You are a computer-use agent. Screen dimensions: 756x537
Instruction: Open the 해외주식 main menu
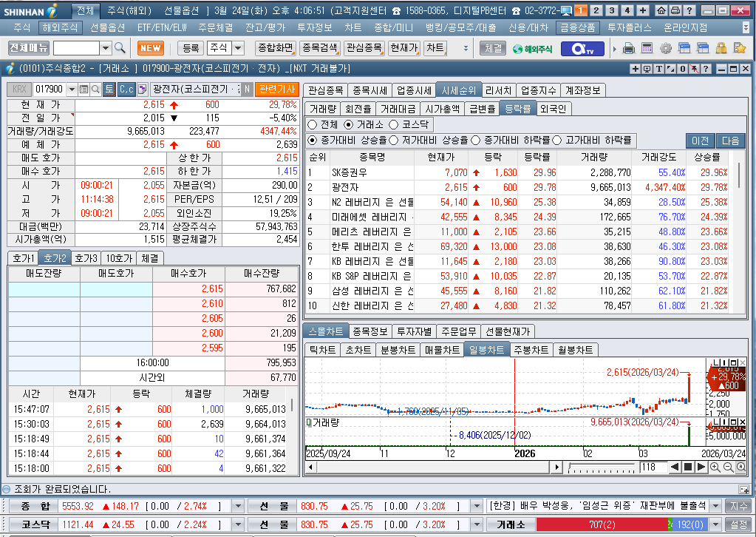[60, 28]
